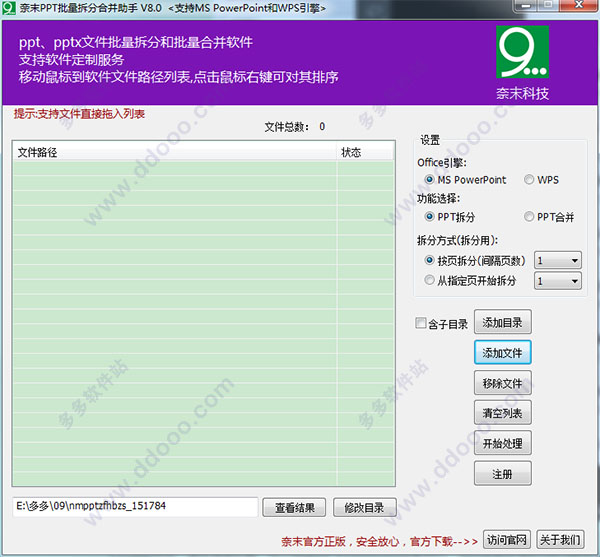Screen dimensions: 600x557
Task: Click the 文件路径 column header
Action: tap(174, 152)
